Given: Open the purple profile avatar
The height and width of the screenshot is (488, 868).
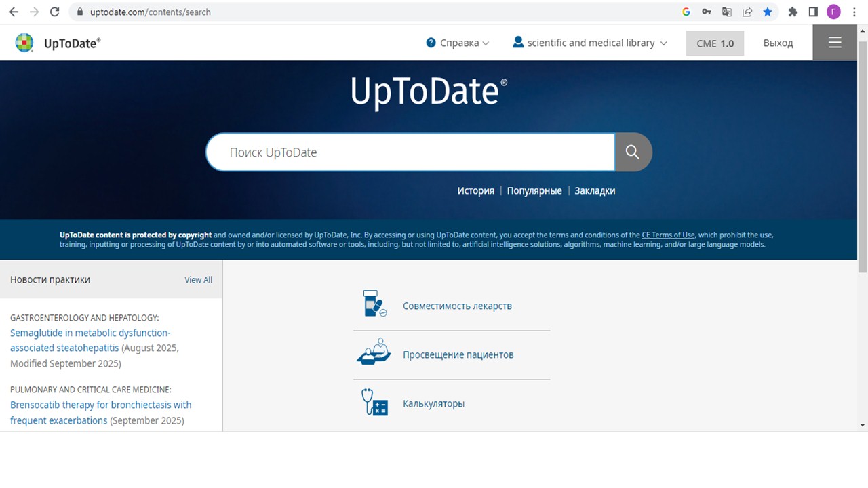Looking at the screenshot, I should click(833, 12).
